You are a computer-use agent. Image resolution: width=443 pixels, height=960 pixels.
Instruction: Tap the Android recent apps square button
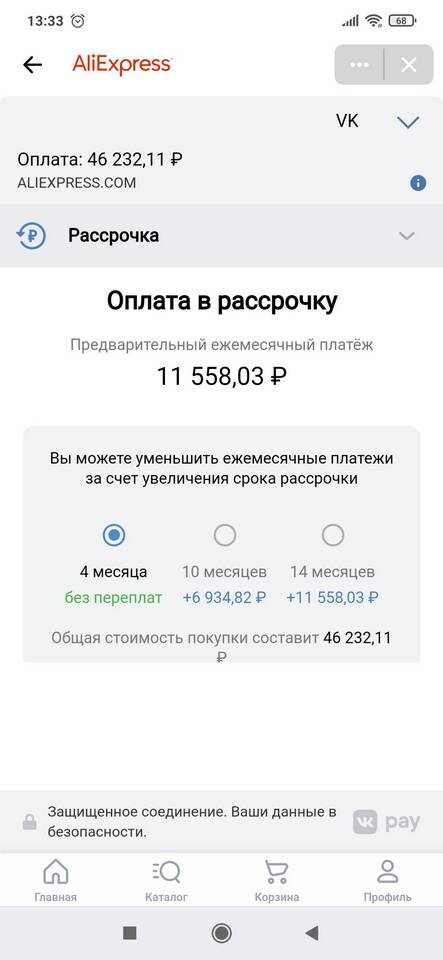(x=130, y=933)
